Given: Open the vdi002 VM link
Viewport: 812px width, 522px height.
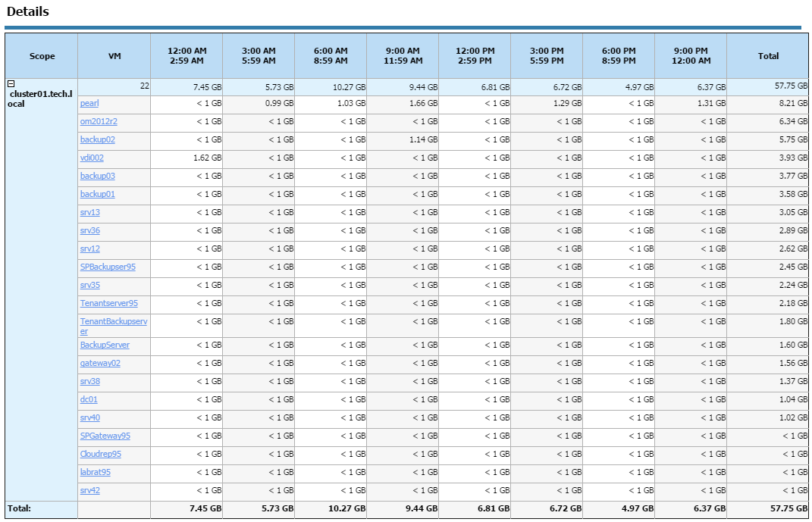Looking at the screenshot, I should 92,158.
